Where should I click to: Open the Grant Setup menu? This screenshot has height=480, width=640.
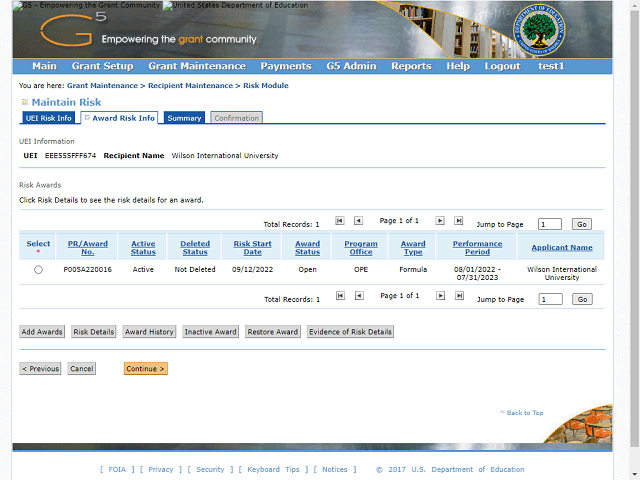102,66
